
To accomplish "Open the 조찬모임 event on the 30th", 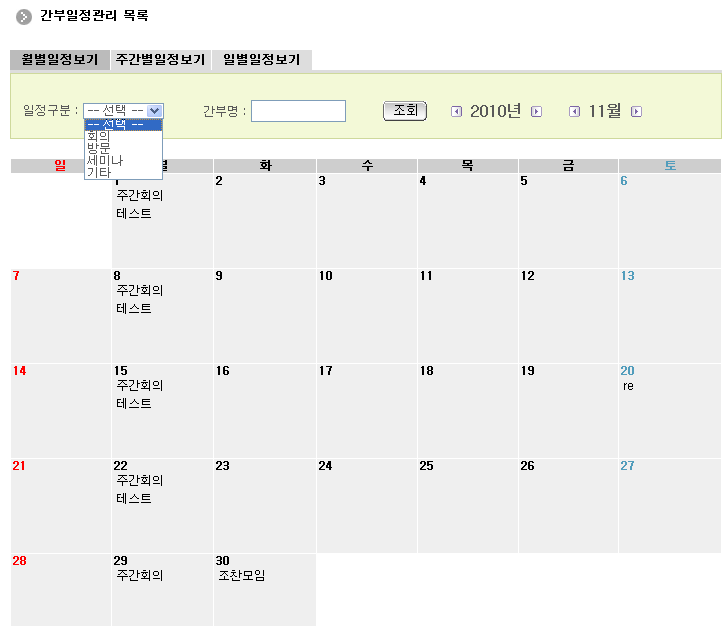I will tap(241, 576).
